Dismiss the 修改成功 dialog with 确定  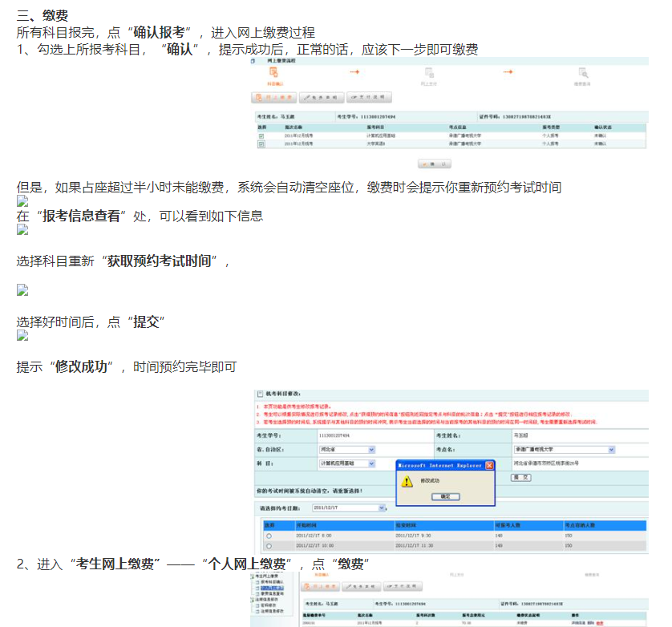pos(446,497)
